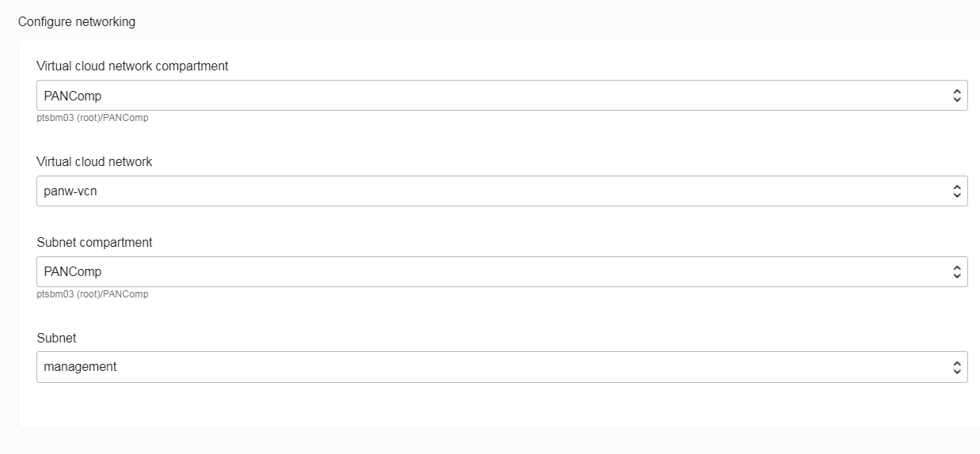Viewport: 980px width, 454px height.
Task: Click the 'Configure networking' section heading
Action: point(77,22)
